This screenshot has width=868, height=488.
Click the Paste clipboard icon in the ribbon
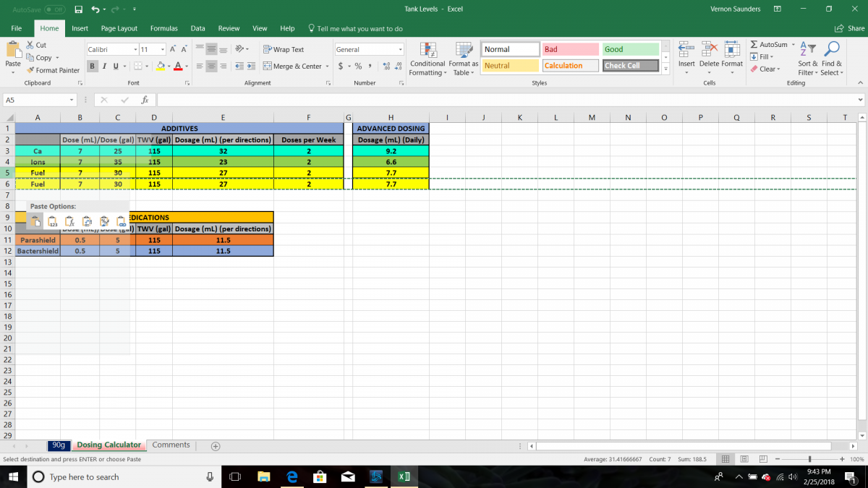(x=12, y=50)
